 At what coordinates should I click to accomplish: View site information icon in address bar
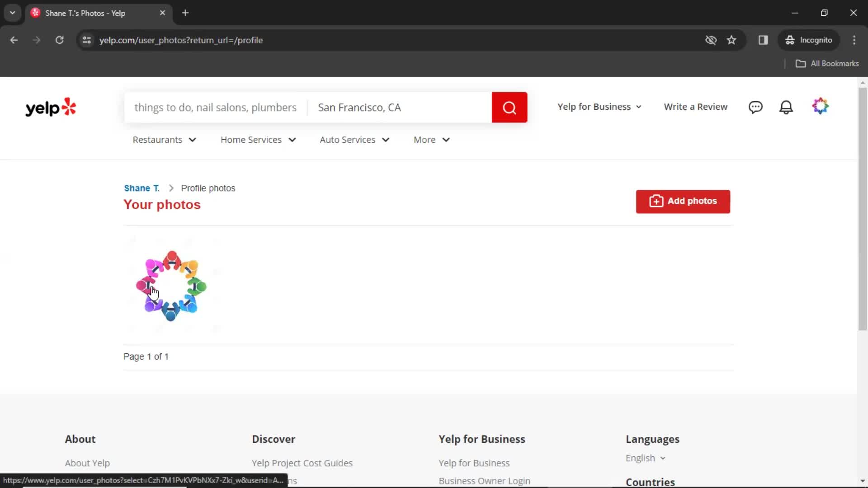[87, 40]
